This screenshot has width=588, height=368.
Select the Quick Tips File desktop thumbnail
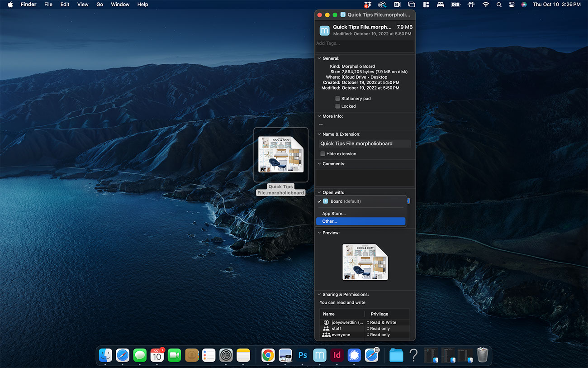pos(281,155)
